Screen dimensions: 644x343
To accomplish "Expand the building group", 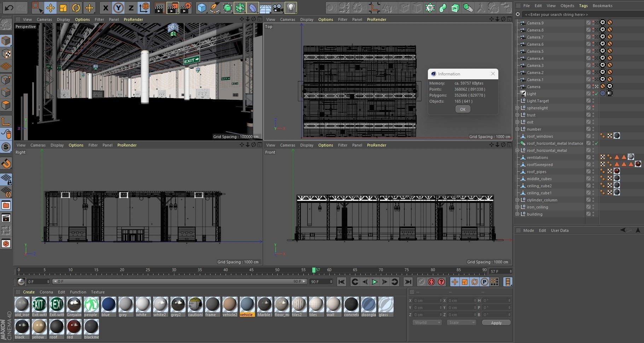I will pos(517,214).
